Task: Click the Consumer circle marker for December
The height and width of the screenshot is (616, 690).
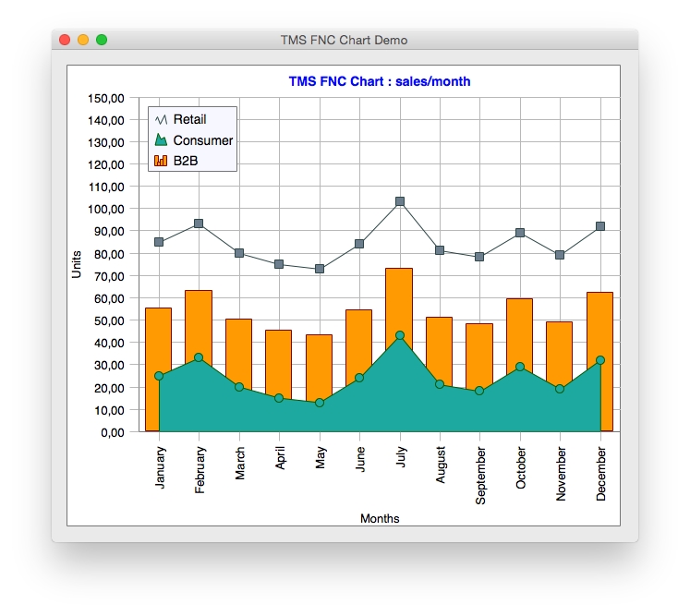Action: 600,360
